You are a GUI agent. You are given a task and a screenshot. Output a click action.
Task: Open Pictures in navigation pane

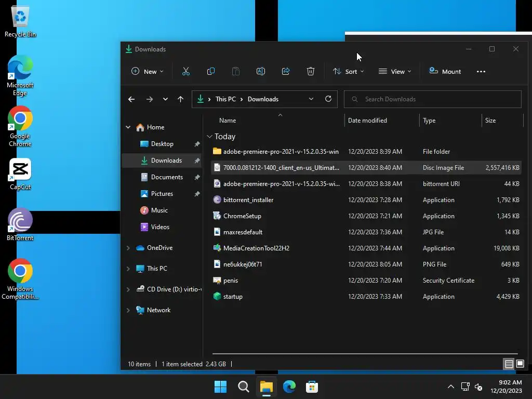pyautogui.click(x=162, y=194)
